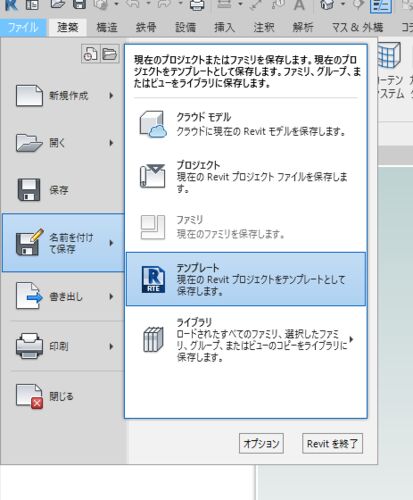Viewport: 413px width, 500px height.
Task: Switch to the 構造 ribbon tab
Action: pos(107,27)
